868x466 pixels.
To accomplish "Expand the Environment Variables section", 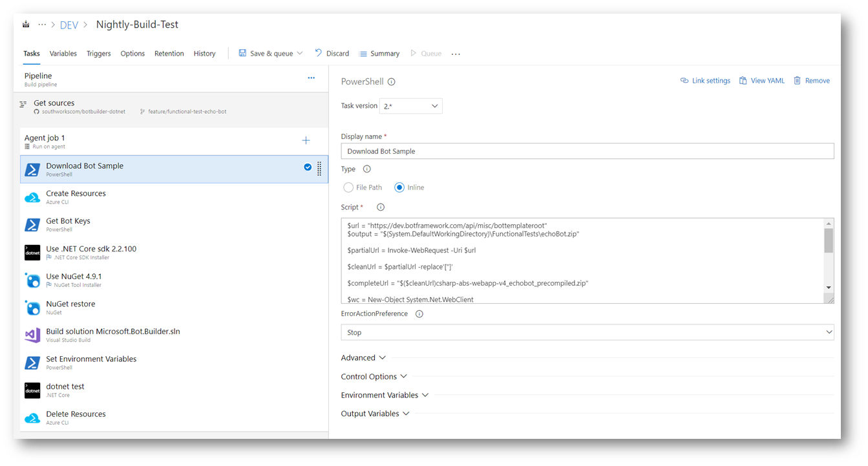I will 385,395.
